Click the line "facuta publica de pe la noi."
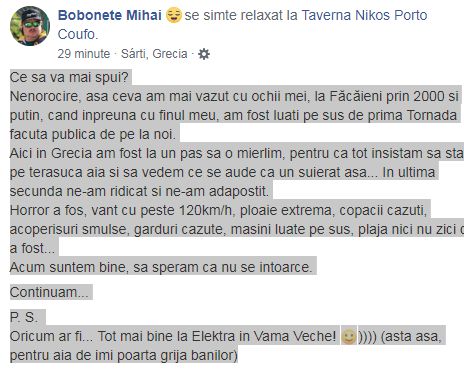Screen dimensions: 464x374 click(x=93, y=134)
